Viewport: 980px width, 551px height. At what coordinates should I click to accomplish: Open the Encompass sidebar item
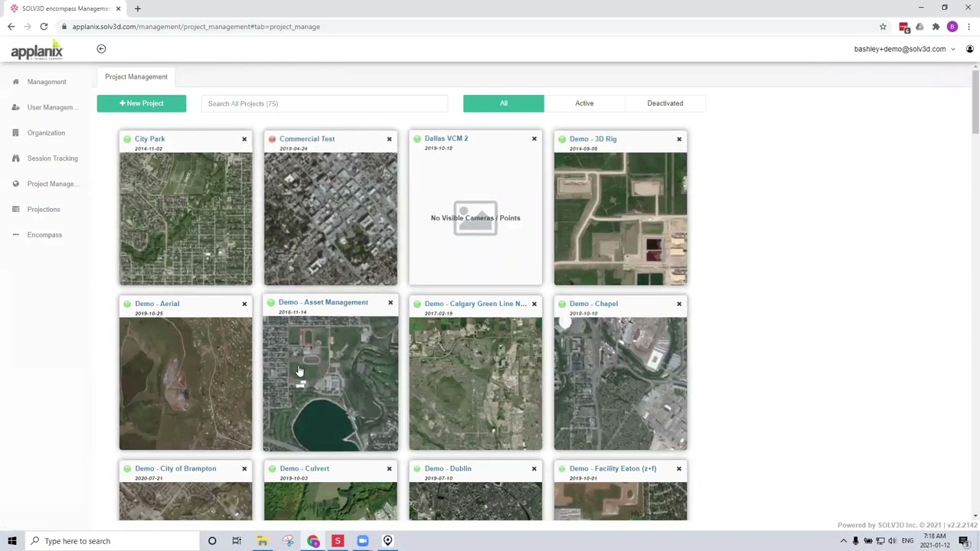(x=44, y=235)
